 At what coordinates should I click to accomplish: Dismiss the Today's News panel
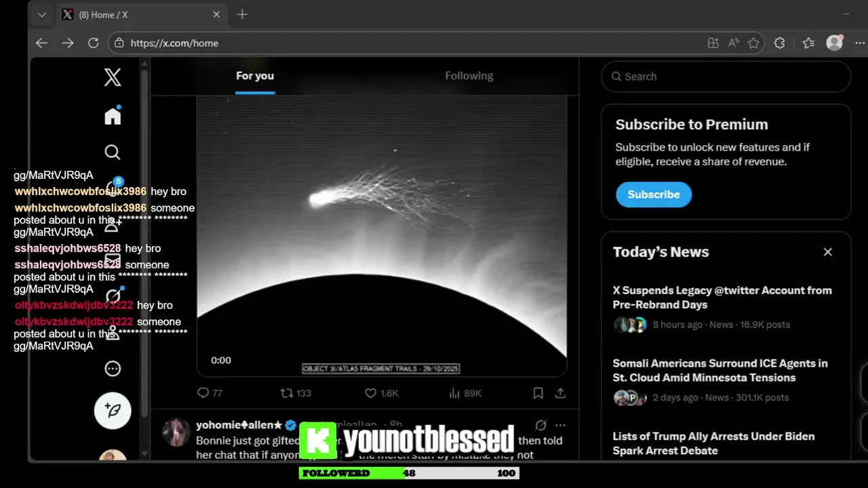[x=828, y=252]
